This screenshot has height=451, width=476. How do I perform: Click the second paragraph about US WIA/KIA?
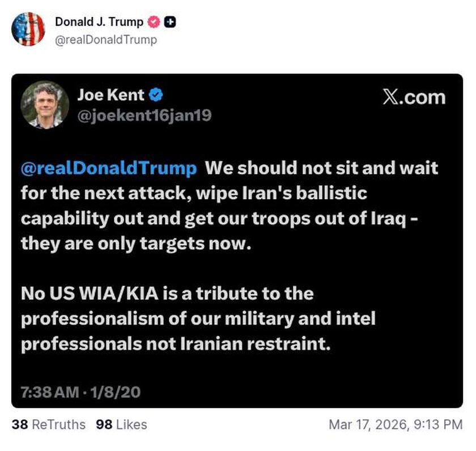pos(198,318)
